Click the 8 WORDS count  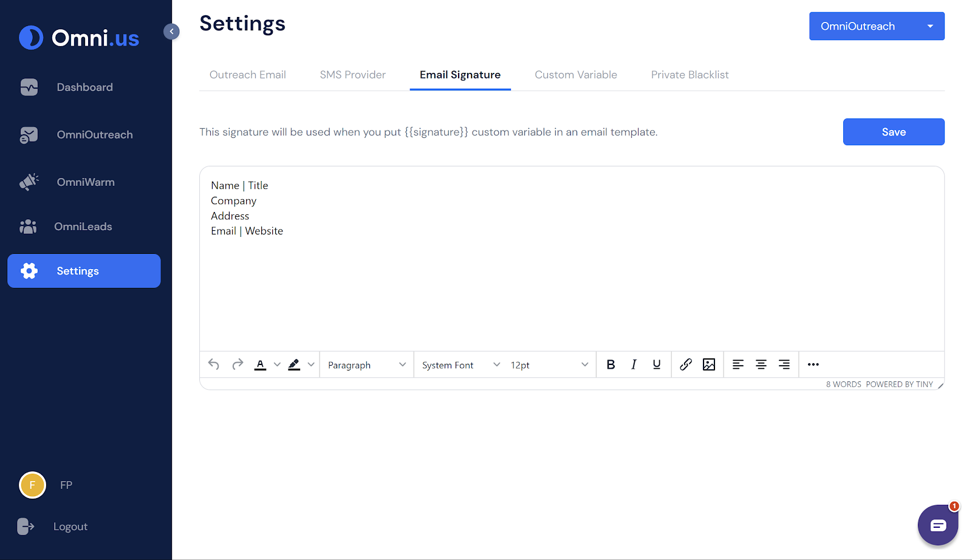[843, 384]
